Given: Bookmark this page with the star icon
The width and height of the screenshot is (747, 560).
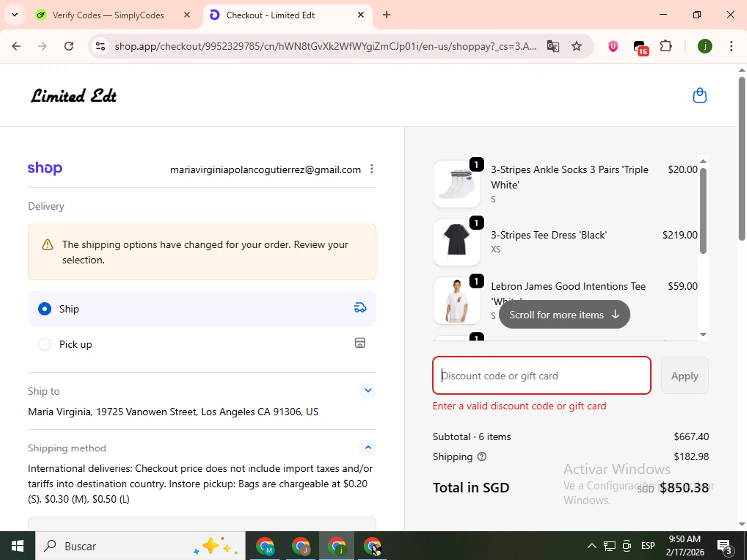Looking at the screenshot, I should click(x=576, y=46).
